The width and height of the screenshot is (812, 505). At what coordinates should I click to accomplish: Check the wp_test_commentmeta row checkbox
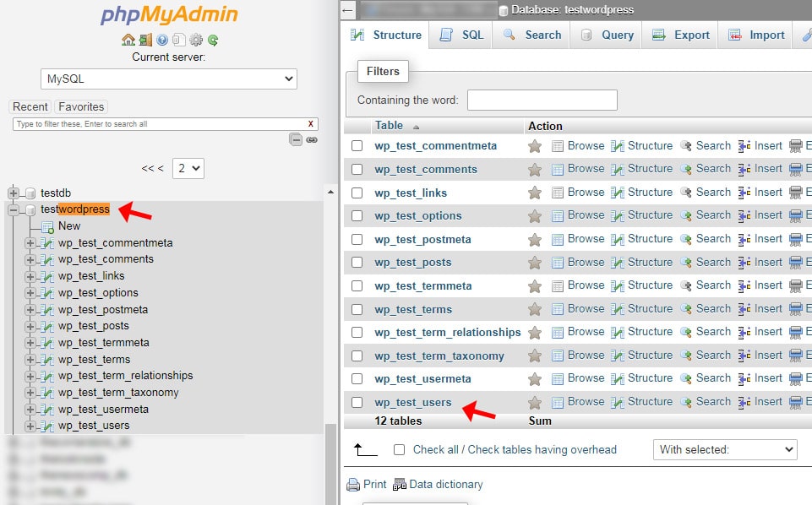tap(357, 146)
